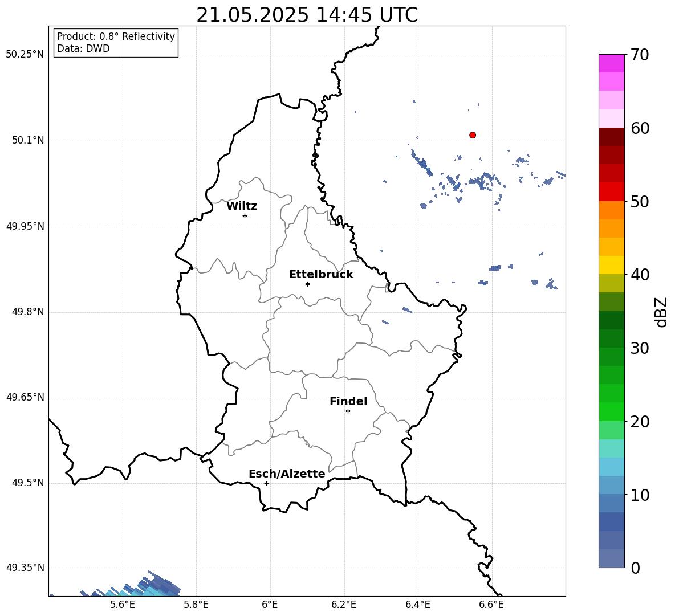Click the colorbar tick label 40
This screenshot has height=616, width=675.
(640, 275)
